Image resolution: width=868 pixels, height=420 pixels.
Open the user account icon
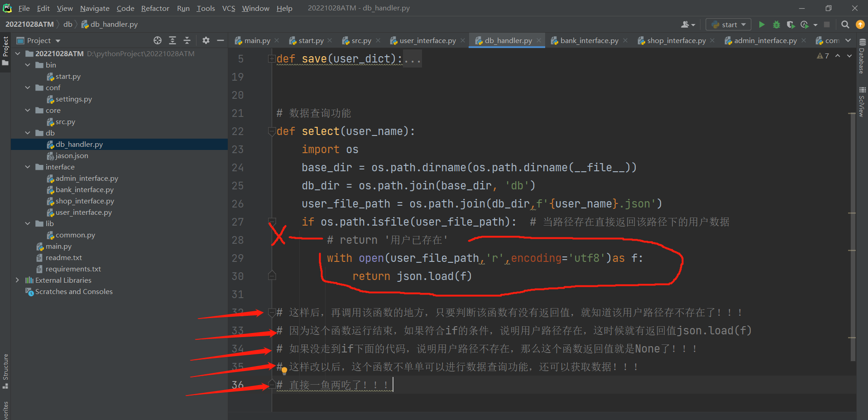688,24
